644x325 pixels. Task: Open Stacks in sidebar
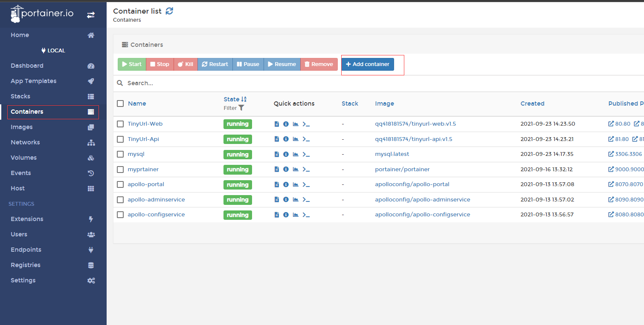(x=53, y=96)
